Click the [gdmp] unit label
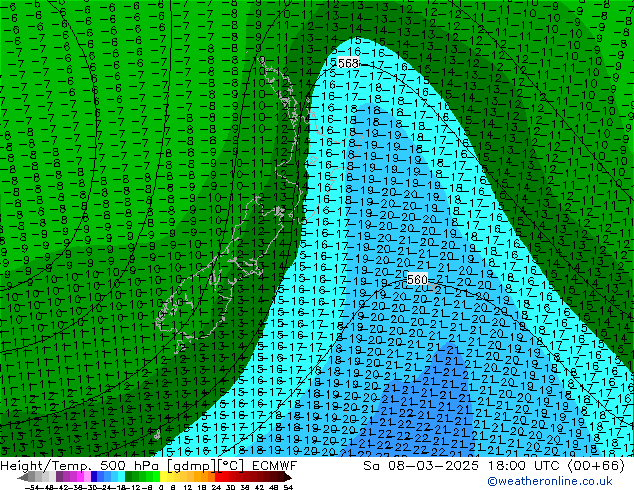This screenshot has height=490, width=634. tap(191, 466)
